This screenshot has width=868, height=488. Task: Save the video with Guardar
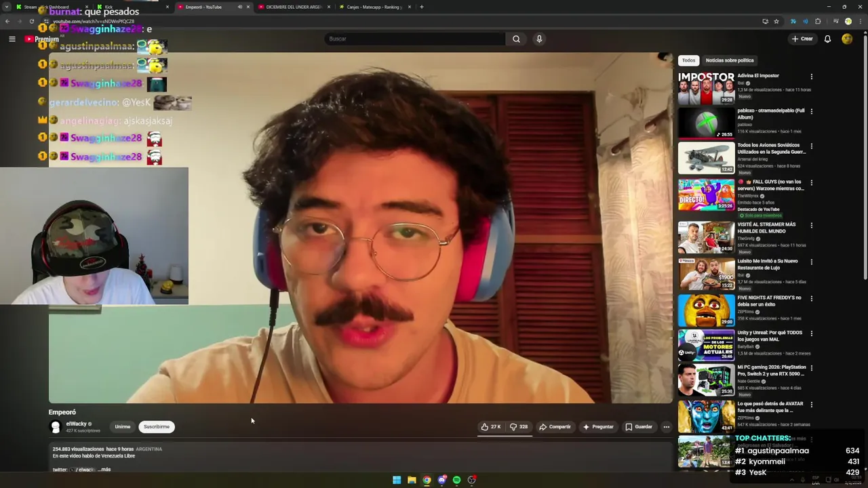click(x=639, y=427)
